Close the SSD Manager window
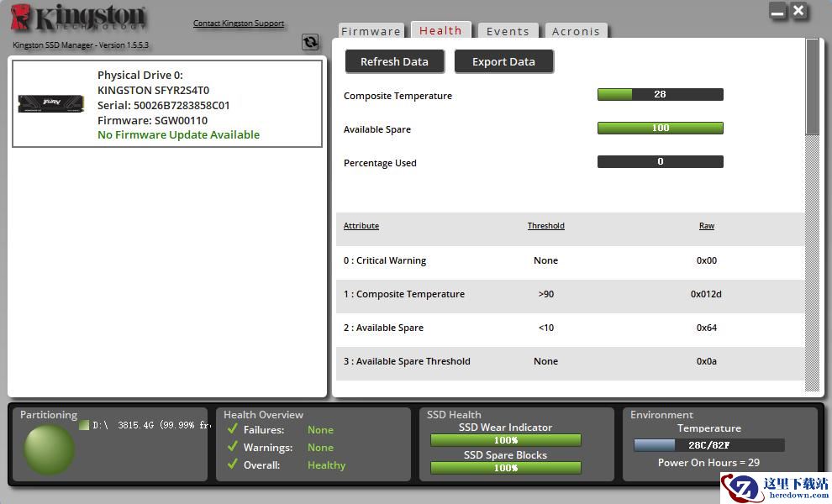Screen dimensions: 832x504 pos(798,11)
